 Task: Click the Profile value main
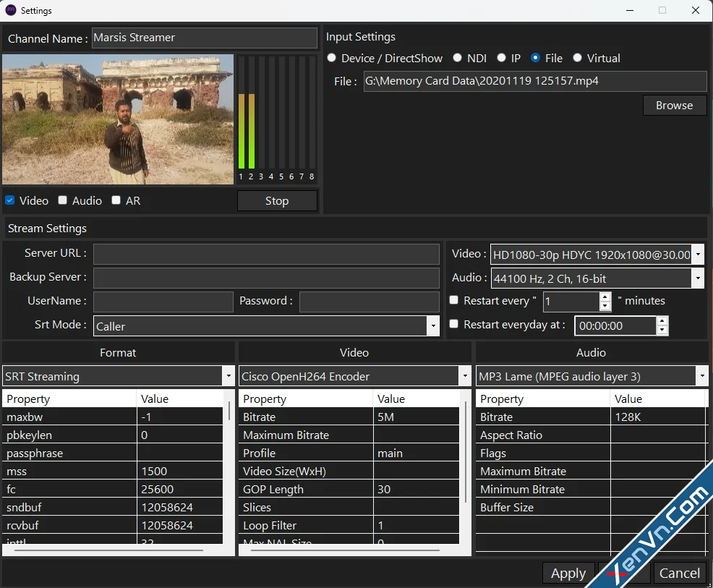tap(417, 453)
